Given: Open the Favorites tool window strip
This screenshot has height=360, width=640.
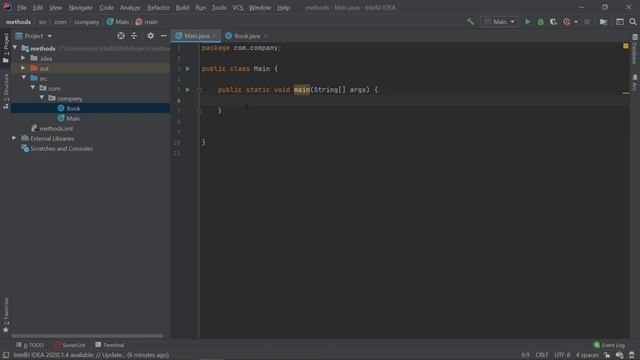Looking at the screenshot, I should 6,315.
